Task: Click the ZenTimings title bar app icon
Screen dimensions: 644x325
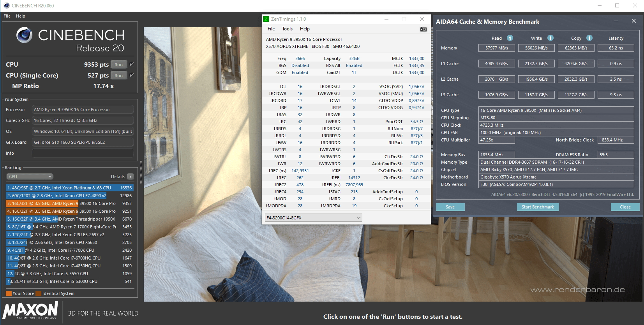Action: 266,19
